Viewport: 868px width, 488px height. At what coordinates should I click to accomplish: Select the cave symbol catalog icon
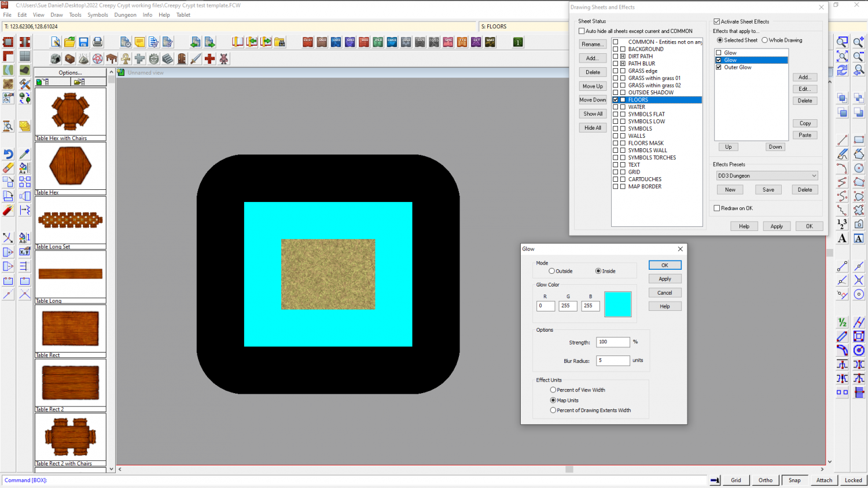(x=56, y=58)
